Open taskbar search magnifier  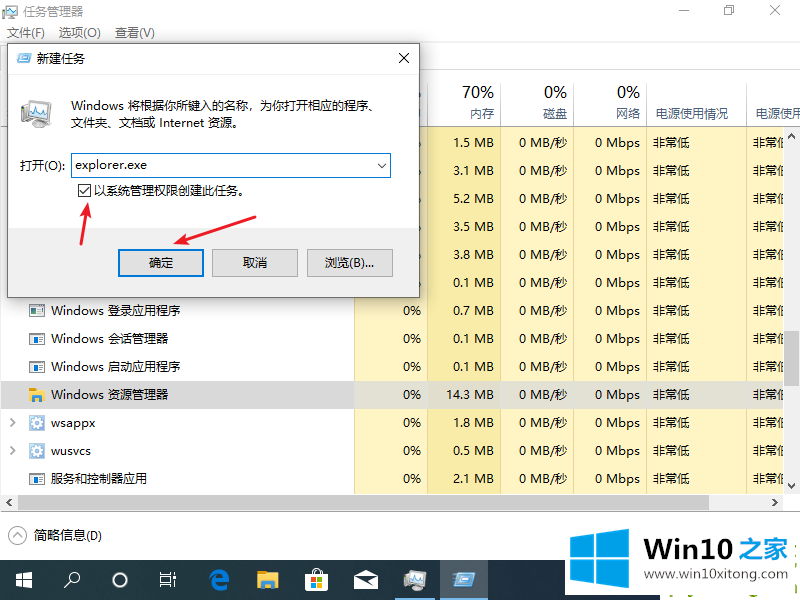[72, 580]
